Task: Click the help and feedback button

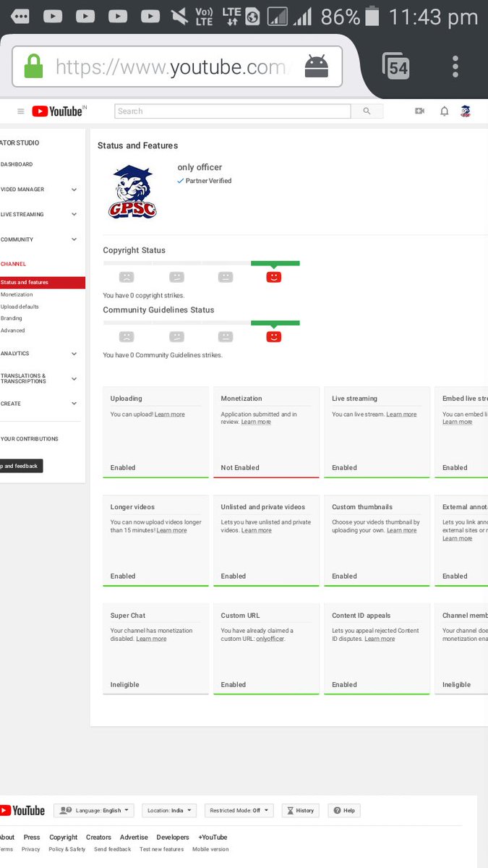Action: [21, 466]
